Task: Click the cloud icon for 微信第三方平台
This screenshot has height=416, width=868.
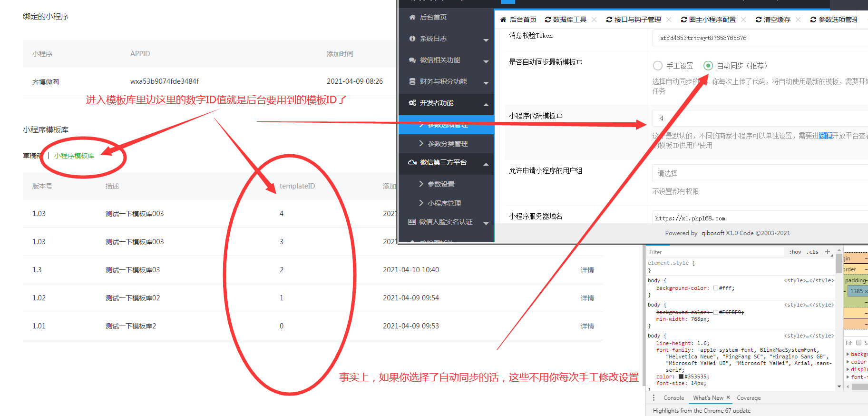Action: (x=412, y=162)
